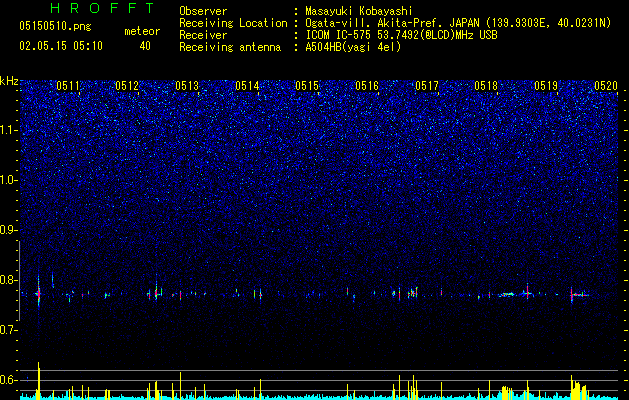Click the receiver text ICOM IC-575 53.7492 MHz USB

point(401,35)
